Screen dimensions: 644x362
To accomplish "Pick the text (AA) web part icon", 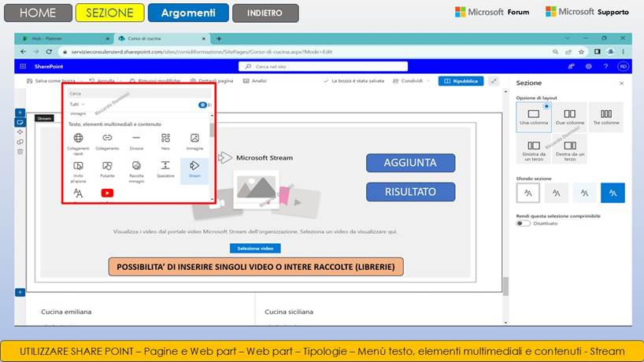I will (78, 193).
